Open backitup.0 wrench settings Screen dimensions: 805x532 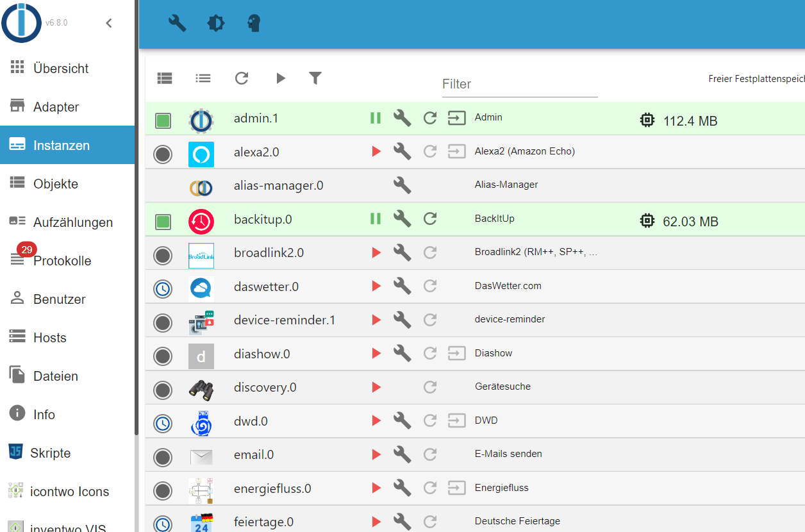402,219
